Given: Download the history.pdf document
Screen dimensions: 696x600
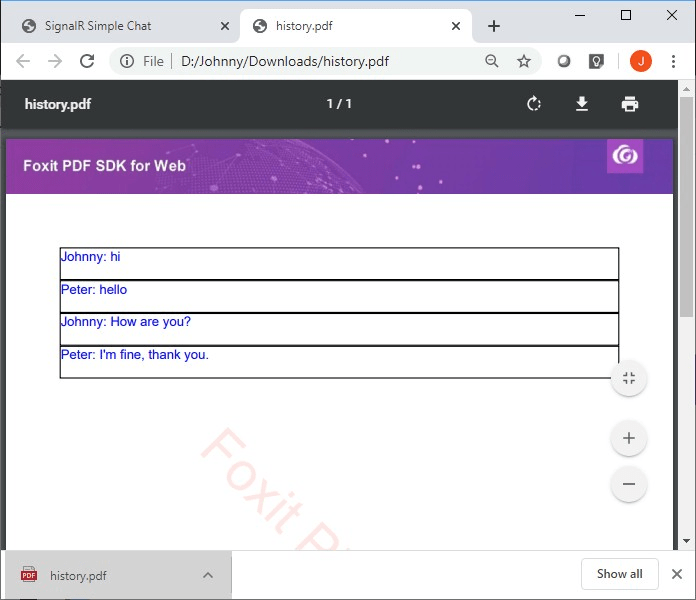Looking at the screenshot, I should [x=581, y=104].
